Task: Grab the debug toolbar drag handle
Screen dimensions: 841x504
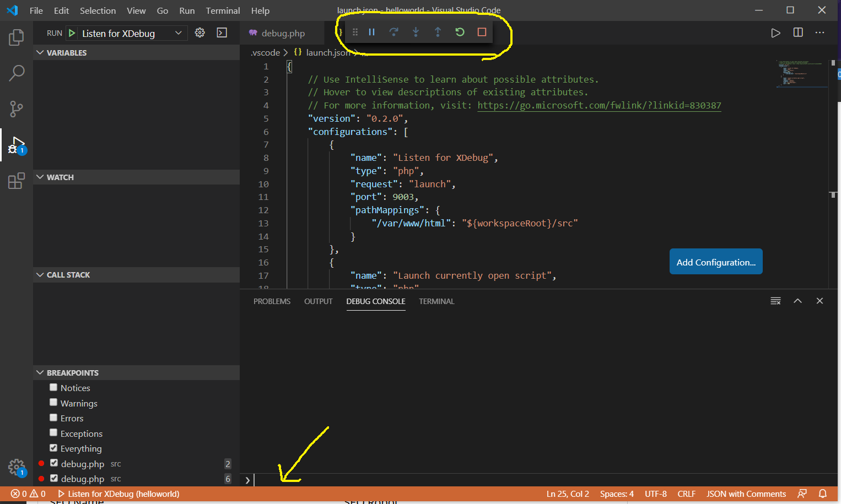Action: pos(355,32)
